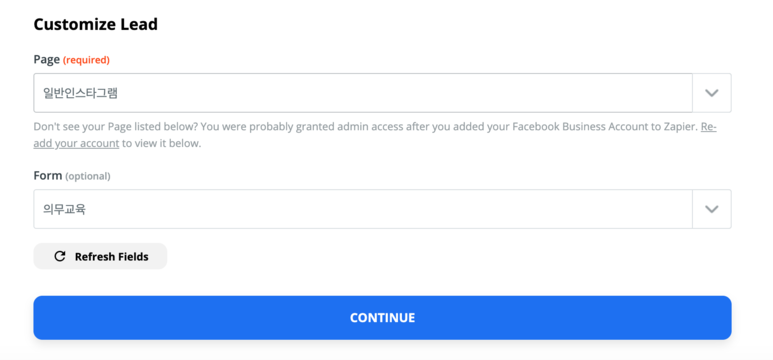Open the Page combo box showing 일반인스타그램
This screenshot has height=360, width=773.
382,93
